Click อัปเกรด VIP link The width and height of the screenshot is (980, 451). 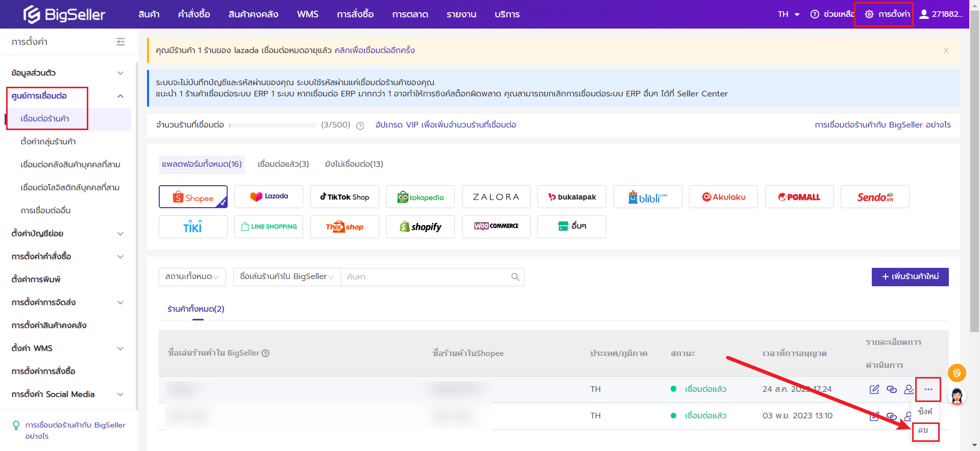pyautogui.click(x=446, y=125)
